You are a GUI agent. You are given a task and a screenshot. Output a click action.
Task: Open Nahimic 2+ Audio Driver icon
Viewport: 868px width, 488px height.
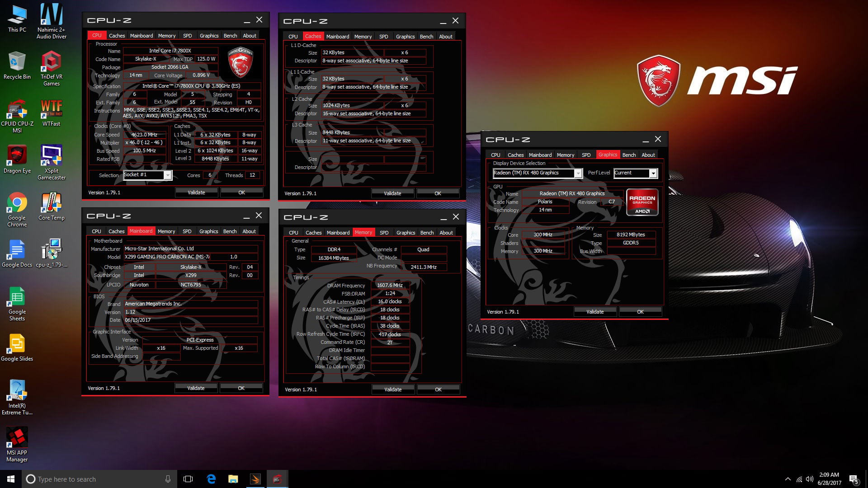[x=51, y=15]
